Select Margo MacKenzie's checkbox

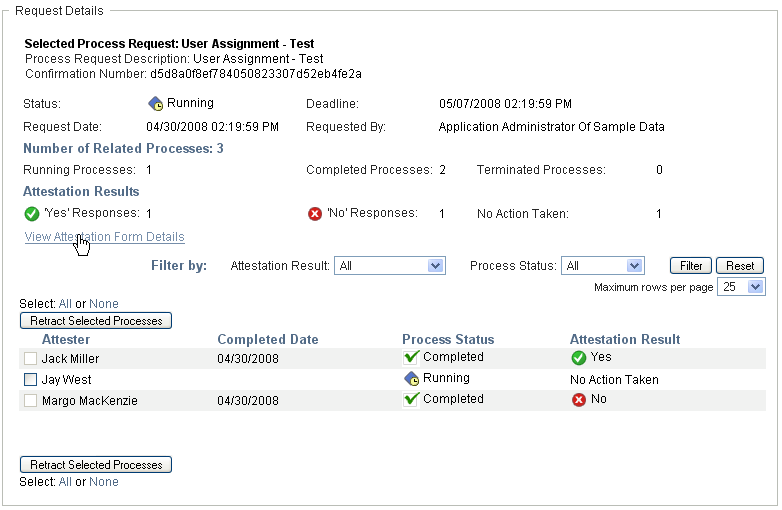point(30,401)
